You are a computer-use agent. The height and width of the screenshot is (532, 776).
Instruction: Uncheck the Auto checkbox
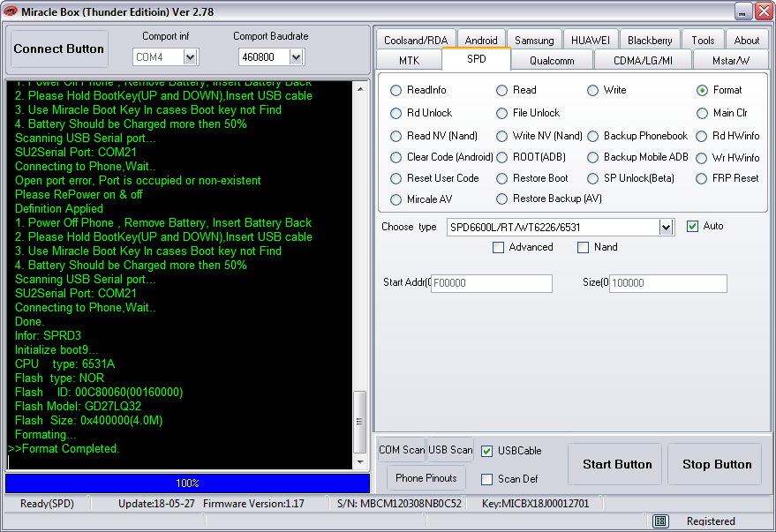click(692, 227)
